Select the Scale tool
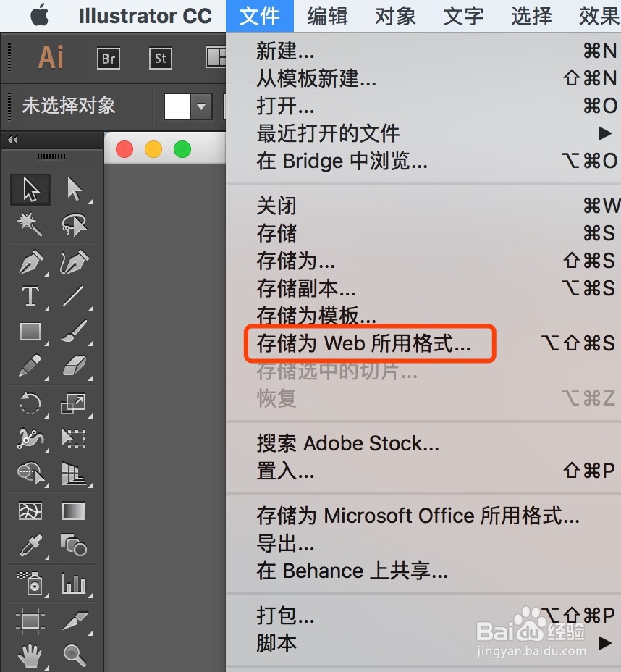The width and height of the screenshot is (621, 672). (x=73, y=404)
